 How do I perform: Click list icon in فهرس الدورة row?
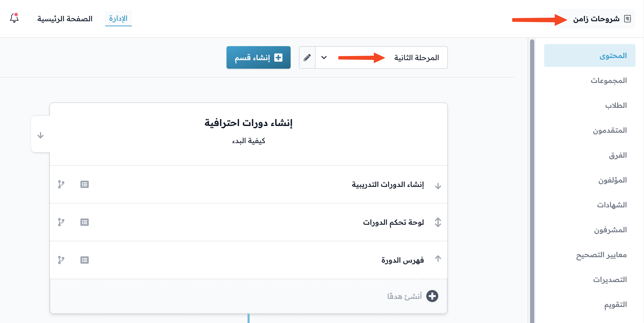tap(85, 260)
